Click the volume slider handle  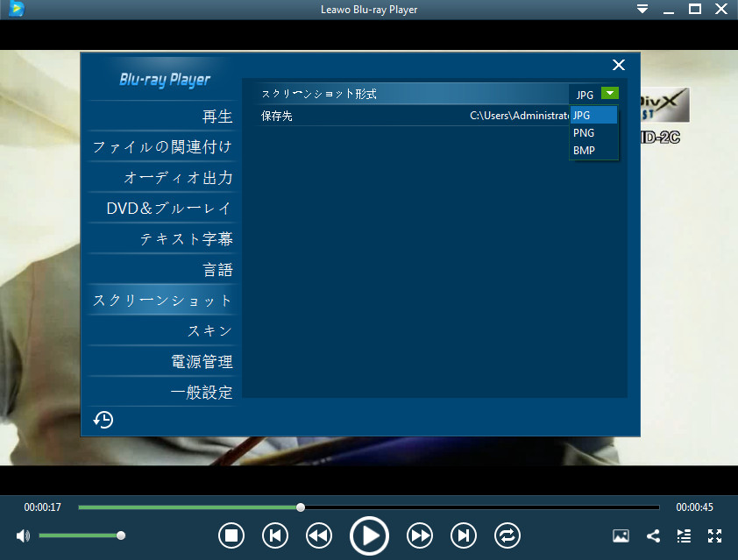(121, 535)
